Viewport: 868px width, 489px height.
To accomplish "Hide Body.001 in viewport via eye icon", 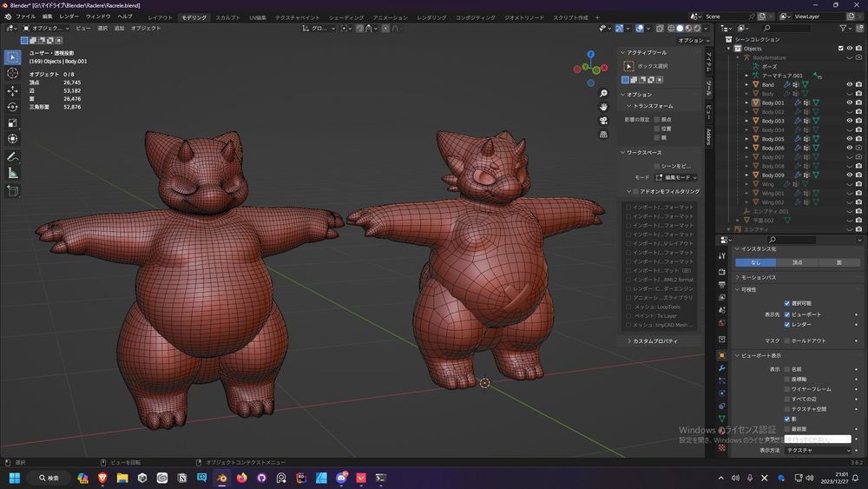I will pos(849,102).
